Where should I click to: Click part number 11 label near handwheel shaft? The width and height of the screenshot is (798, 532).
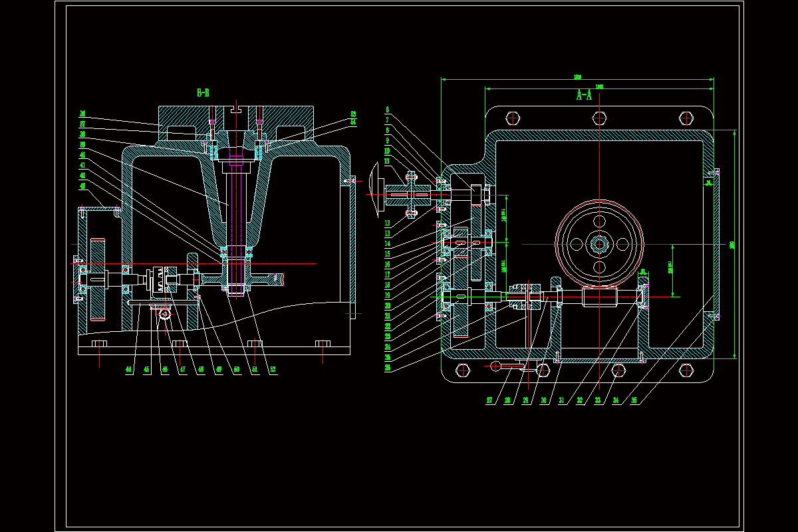(388, 160)
